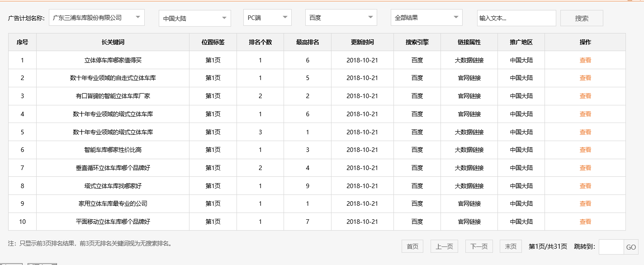Image resolution: width=644 pixels, height=265 pixels.
Task: Go to 首页 first page
Action: click(412, 246)
